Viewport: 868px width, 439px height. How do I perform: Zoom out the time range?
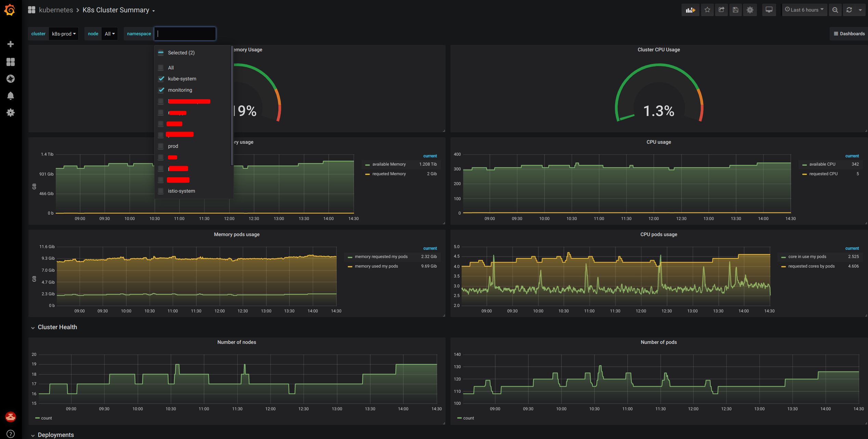[x=835, y=10]
